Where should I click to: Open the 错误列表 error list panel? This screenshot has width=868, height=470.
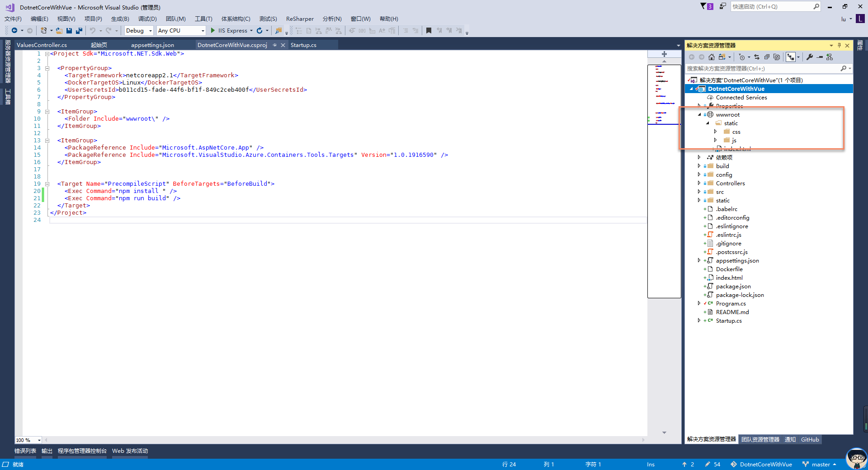point(25,451)
